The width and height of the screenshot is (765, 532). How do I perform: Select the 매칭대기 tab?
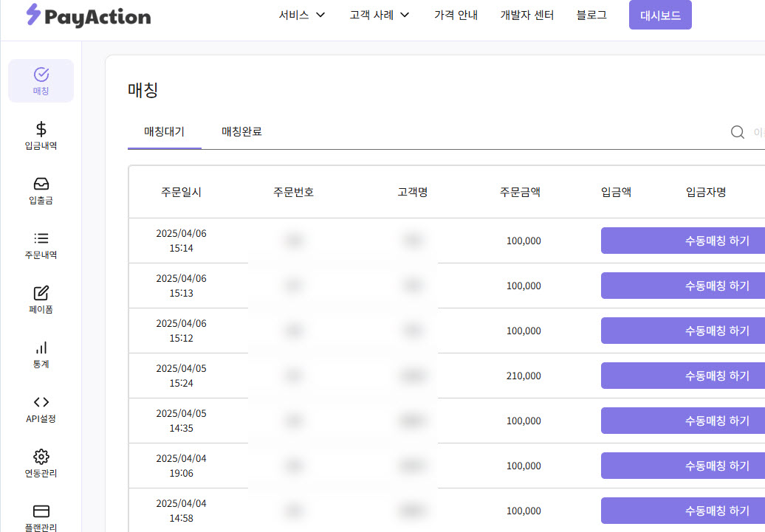(164, 132)
